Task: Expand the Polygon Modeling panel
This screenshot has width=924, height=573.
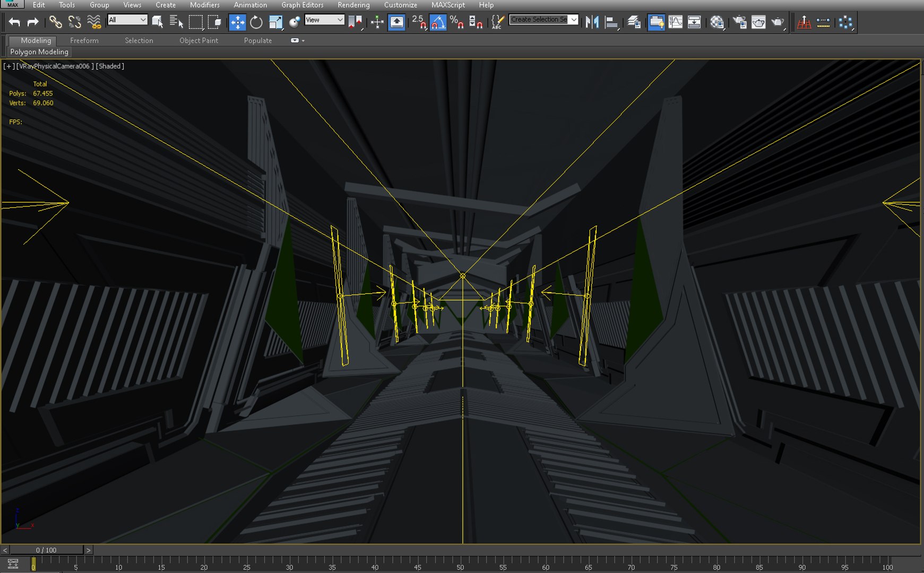Action: [x=39, y=51]
